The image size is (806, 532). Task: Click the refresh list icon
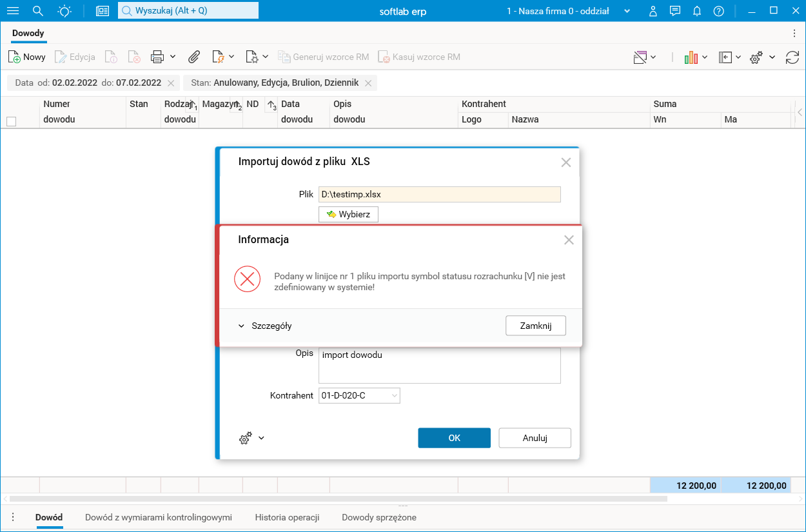(792, 57)
